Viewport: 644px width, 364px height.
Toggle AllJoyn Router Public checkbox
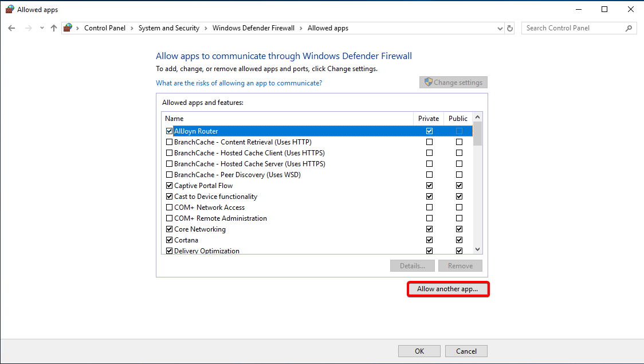(x=459, y=131)
